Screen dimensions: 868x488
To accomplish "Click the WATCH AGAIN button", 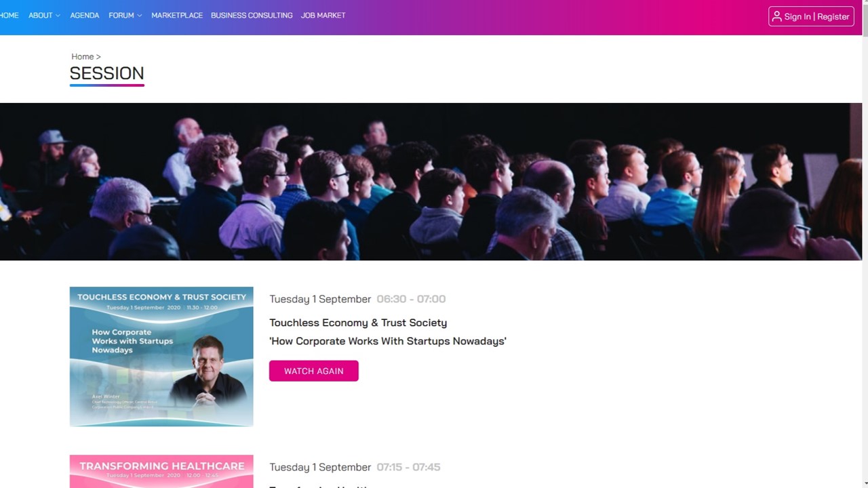I will (x=313, y=371).
